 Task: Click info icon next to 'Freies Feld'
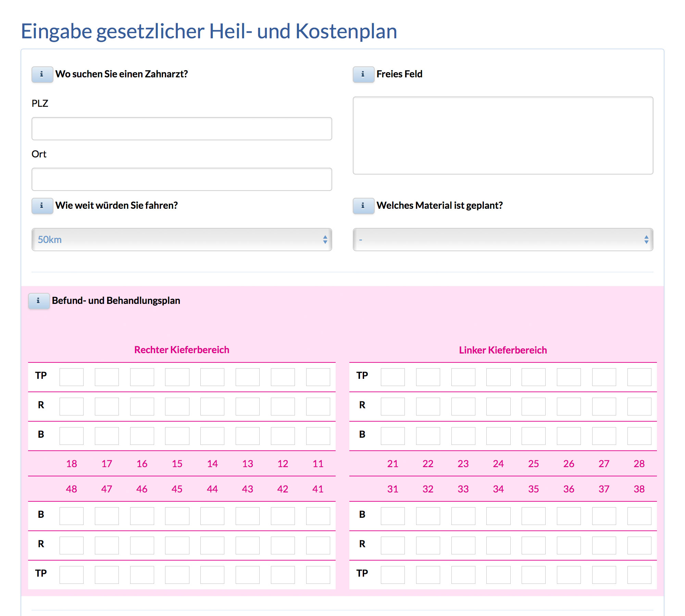click(x=363, y=74)
